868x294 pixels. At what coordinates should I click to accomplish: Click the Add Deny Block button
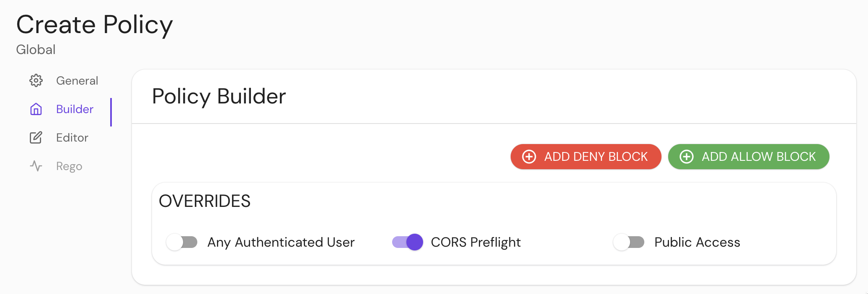(586, 157)
